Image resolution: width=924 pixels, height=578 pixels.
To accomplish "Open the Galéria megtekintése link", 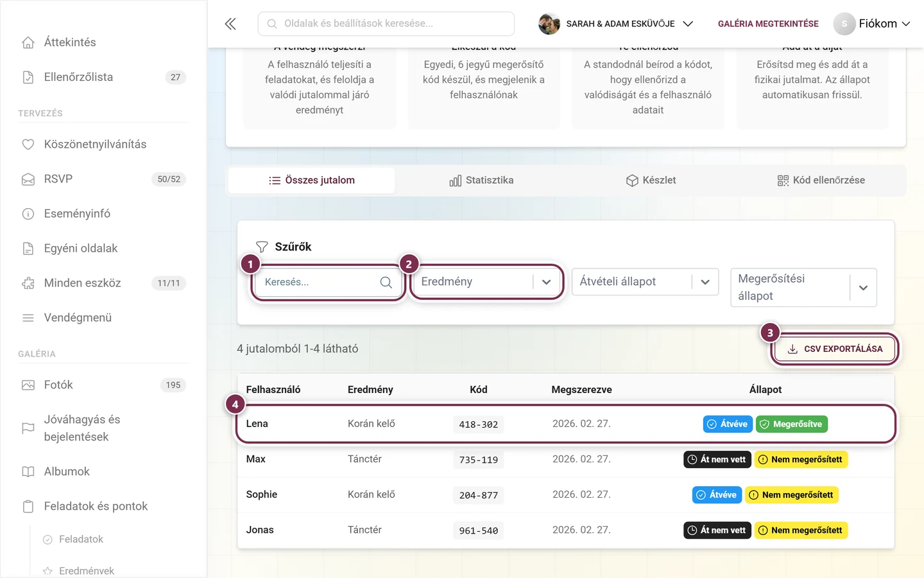I will click(768, 24).
